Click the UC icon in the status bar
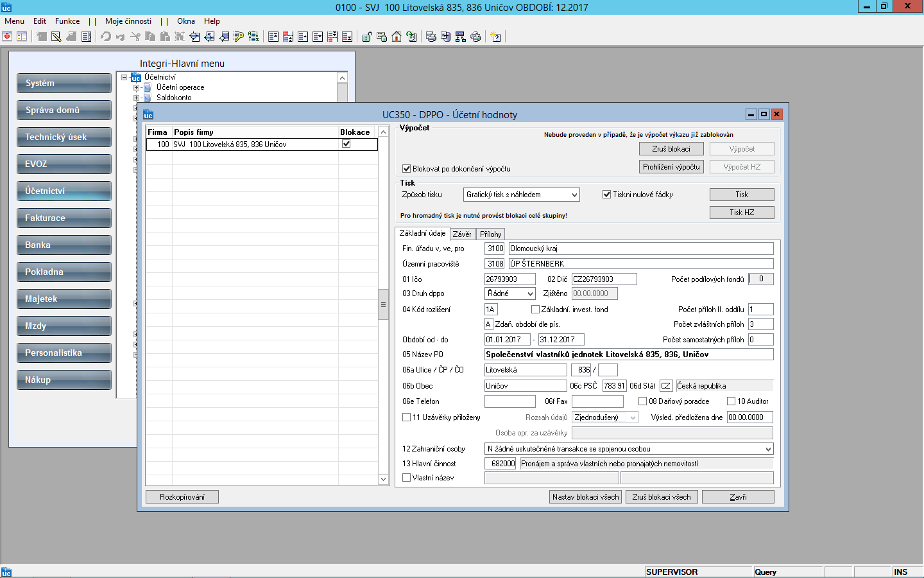 (6, 572)
